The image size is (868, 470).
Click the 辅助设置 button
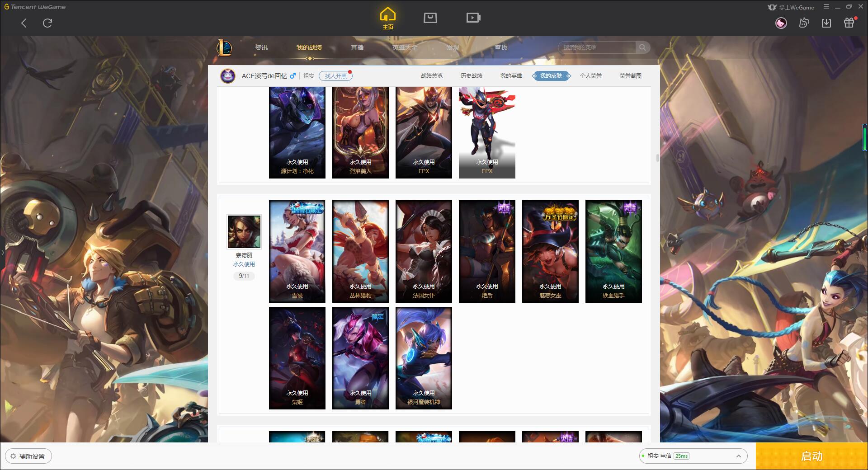point(28,456)
